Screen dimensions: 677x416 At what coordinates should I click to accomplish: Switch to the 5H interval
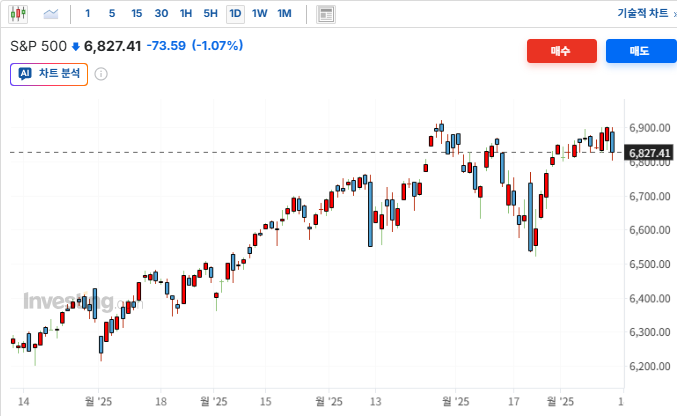[210, 14]
